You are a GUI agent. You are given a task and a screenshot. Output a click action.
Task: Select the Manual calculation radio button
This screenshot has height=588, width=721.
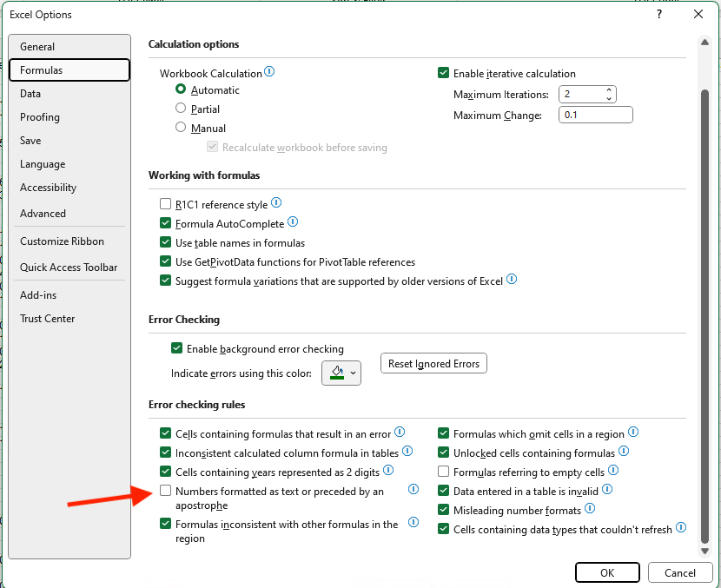click(x=181, y=128)
